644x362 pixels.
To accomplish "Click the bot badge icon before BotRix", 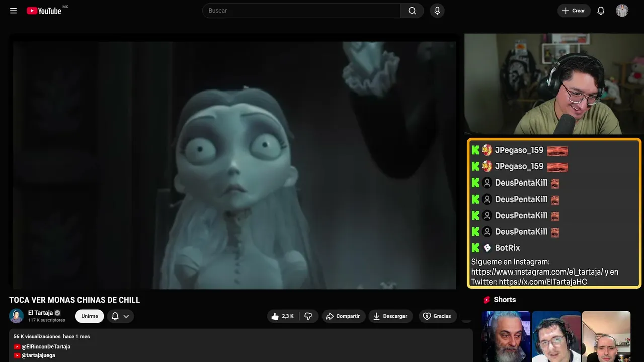I will pos(487,248).
